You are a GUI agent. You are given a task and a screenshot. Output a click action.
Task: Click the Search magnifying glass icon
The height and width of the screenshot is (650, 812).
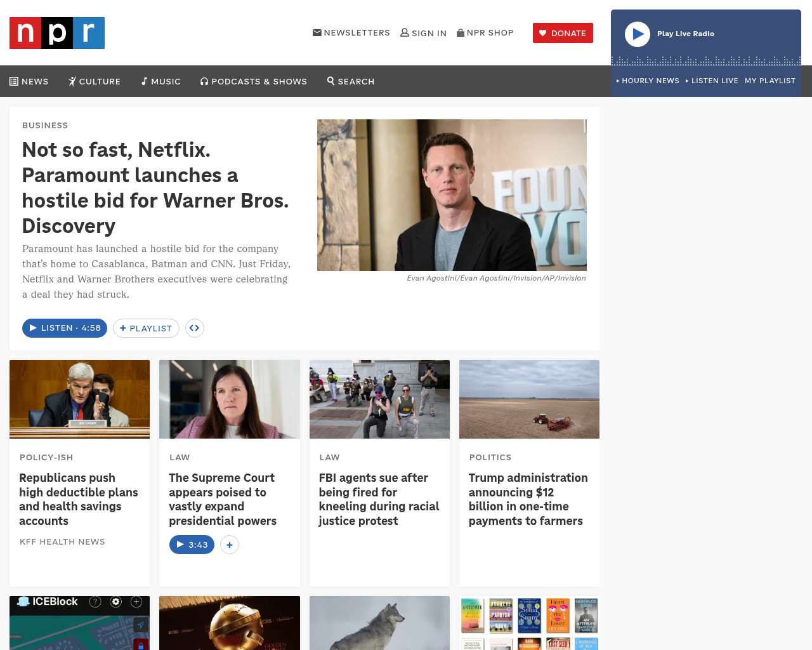click(x=331, y=81)
